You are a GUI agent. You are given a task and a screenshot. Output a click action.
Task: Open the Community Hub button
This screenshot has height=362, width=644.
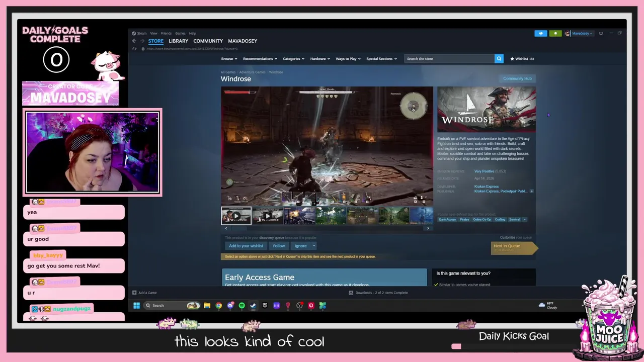[517, 78]
